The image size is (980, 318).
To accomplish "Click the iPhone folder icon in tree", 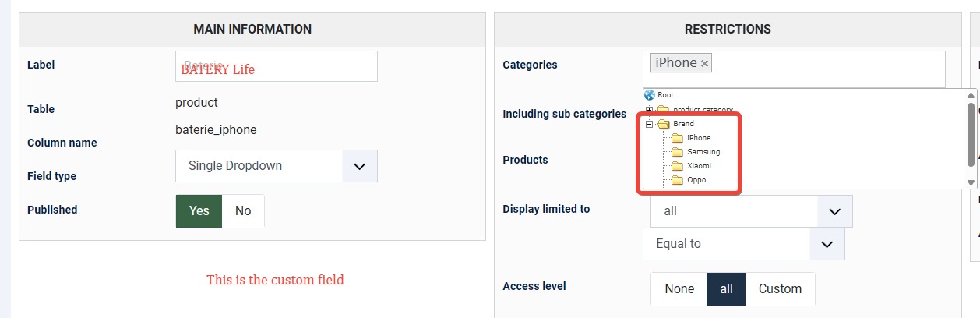I will 677,138.
